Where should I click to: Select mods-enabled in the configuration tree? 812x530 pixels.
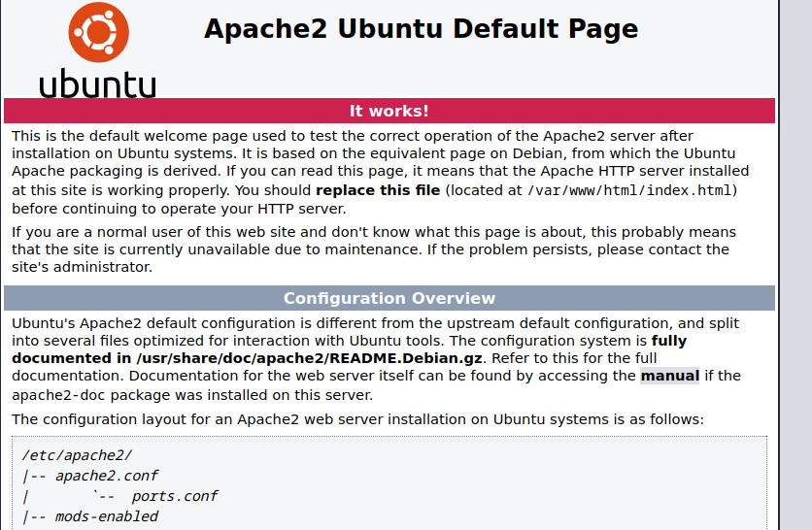(x=107, y=516)
